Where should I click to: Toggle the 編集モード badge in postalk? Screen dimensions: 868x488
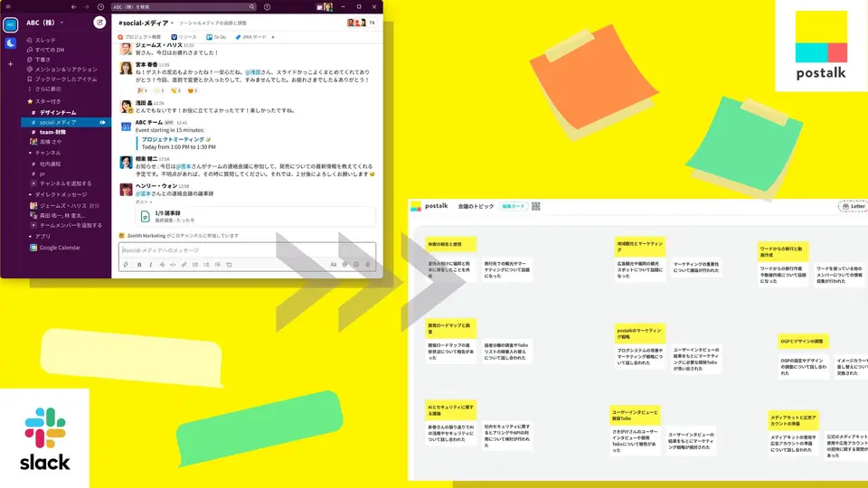pos(513,207)
